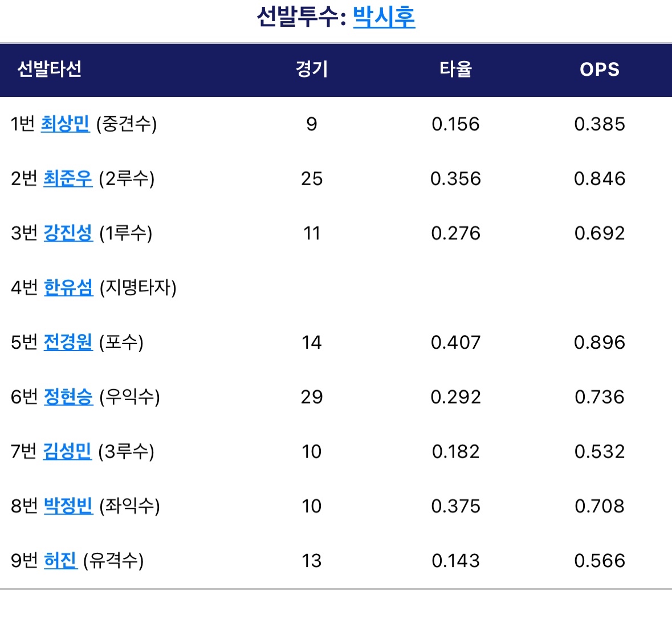672x628 pixels.
Task: Click the OPS column header
Action: click(599, 70)
